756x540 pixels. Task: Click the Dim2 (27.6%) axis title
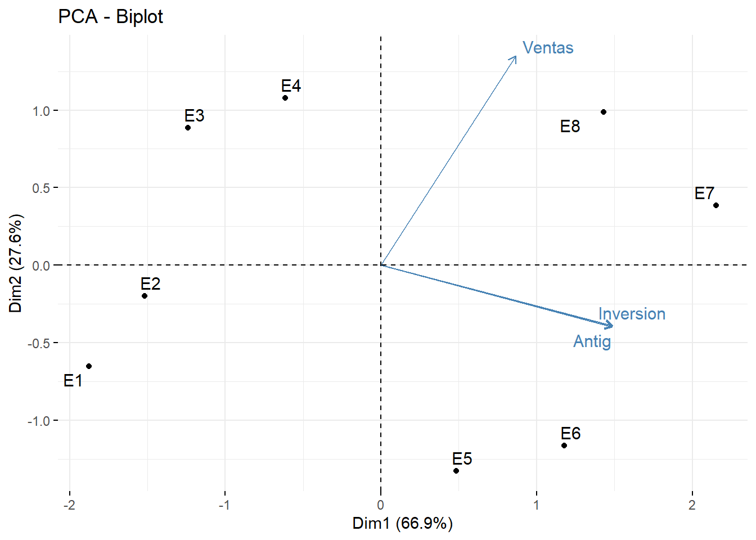tap(15, 263)
